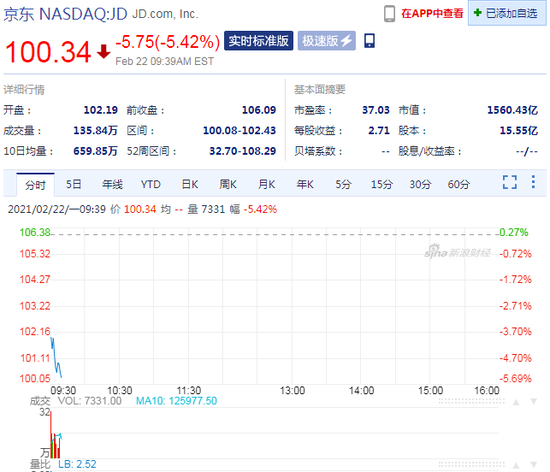Click the volume value 135.84万

pyautogui.click(x=95, y=130)
